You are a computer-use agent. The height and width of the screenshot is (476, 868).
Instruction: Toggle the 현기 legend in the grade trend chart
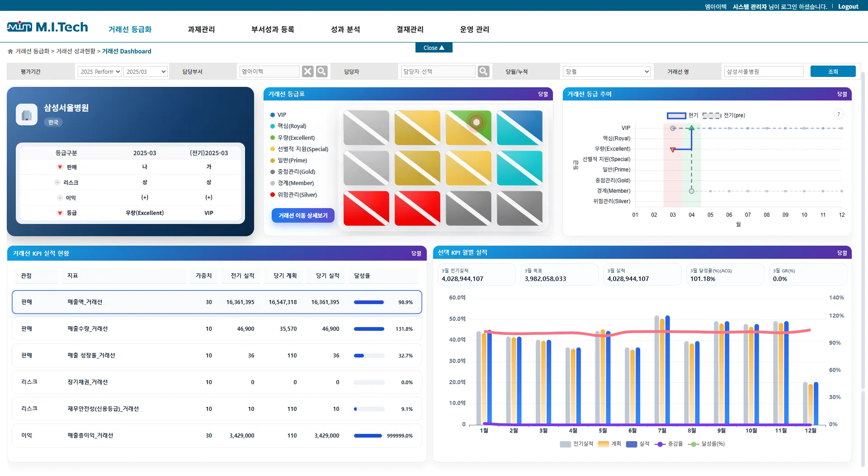click(x=683, y=115)
